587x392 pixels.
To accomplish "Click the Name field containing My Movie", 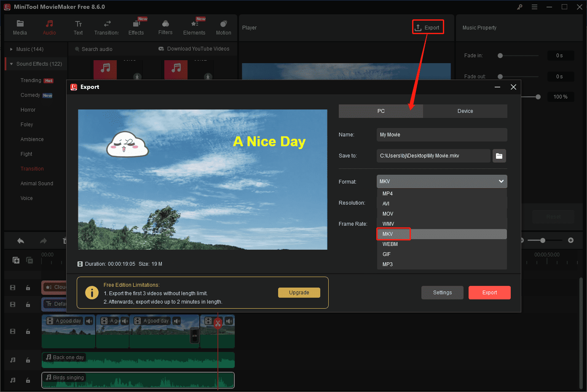I will pos(442,135).
